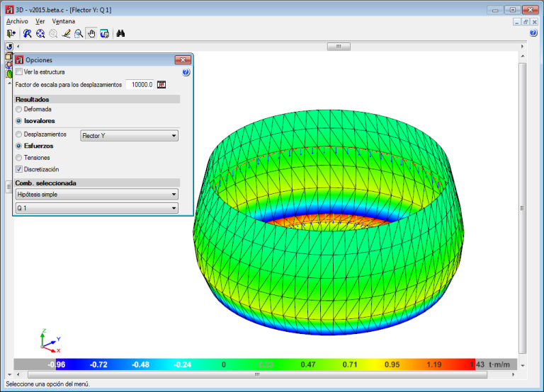Click the vertical scrollbar thumb on the right

(x=523, y=208)
